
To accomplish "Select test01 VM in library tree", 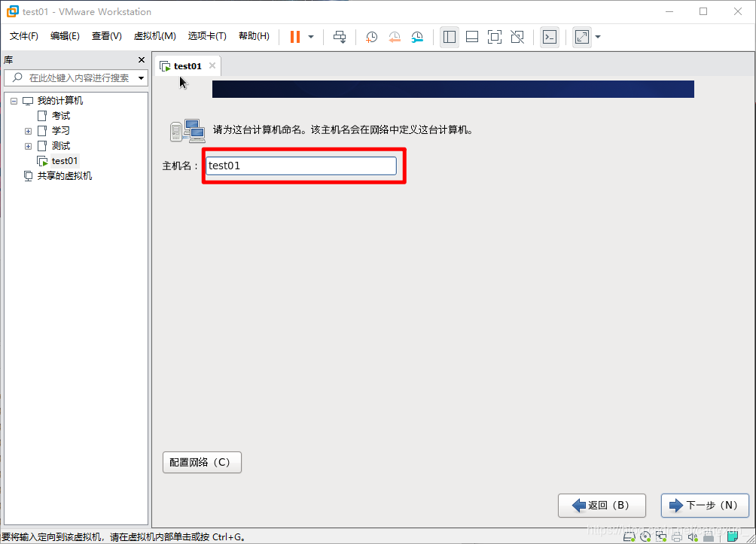I will point(65,161).
